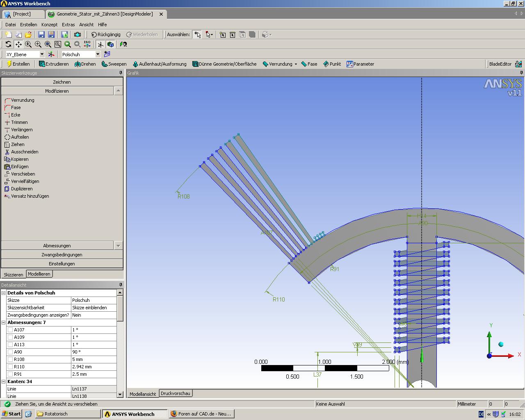Click the New file icon
525x420 pixels.
click(8, 35)
